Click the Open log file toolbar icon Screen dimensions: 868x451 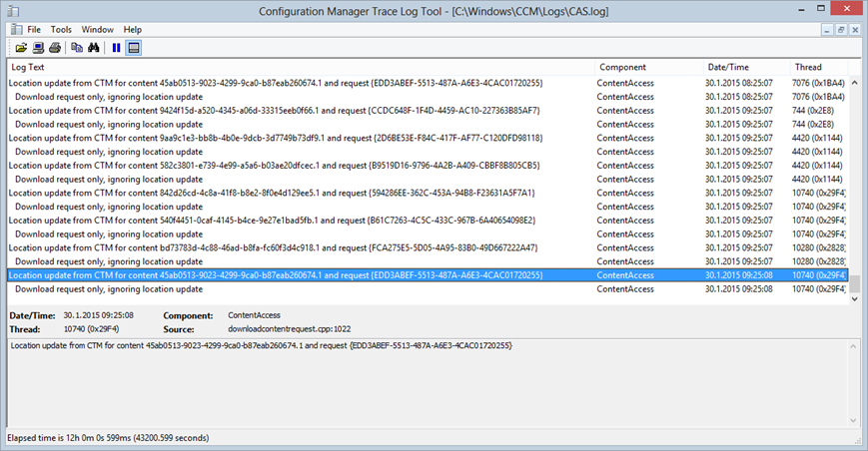pos(21,48)
